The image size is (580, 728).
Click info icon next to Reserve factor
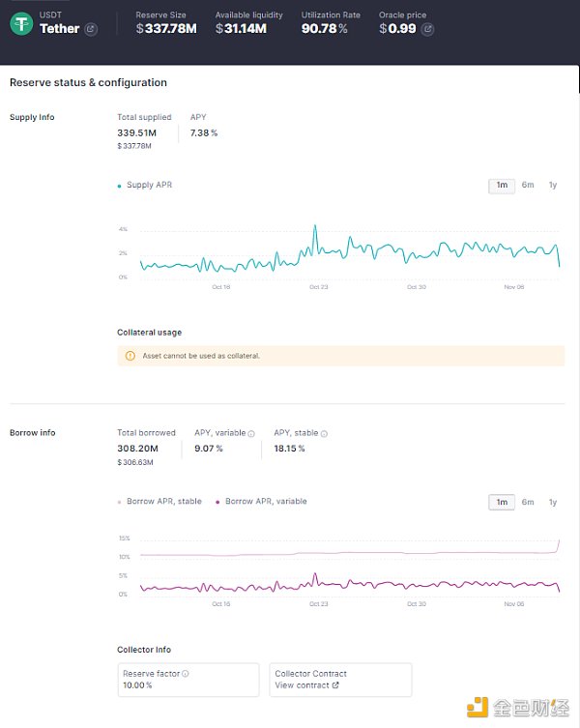186,674
